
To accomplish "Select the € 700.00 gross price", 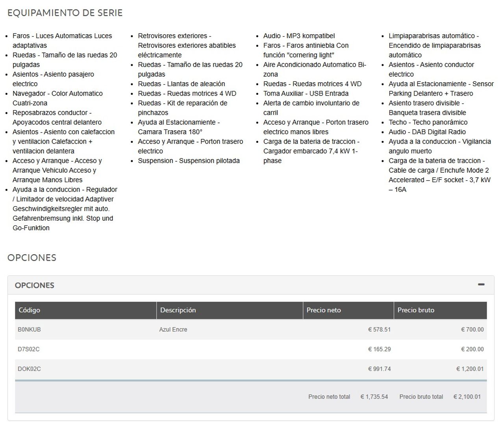I will [x=472, y=329].
